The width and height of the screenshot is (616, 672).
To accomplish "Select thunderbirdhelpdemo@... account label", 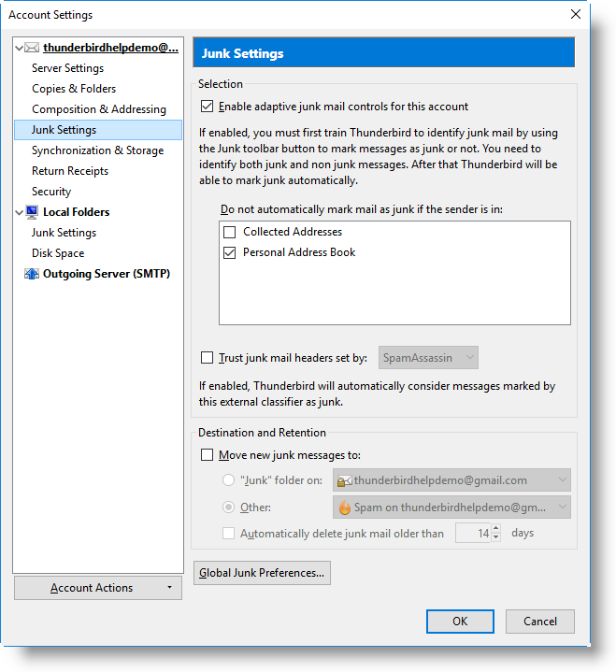I will click(110, 48).
